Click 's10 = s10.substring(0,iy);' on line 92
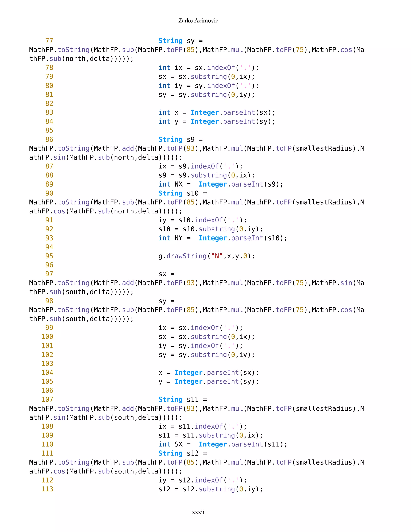 point(211,229)
